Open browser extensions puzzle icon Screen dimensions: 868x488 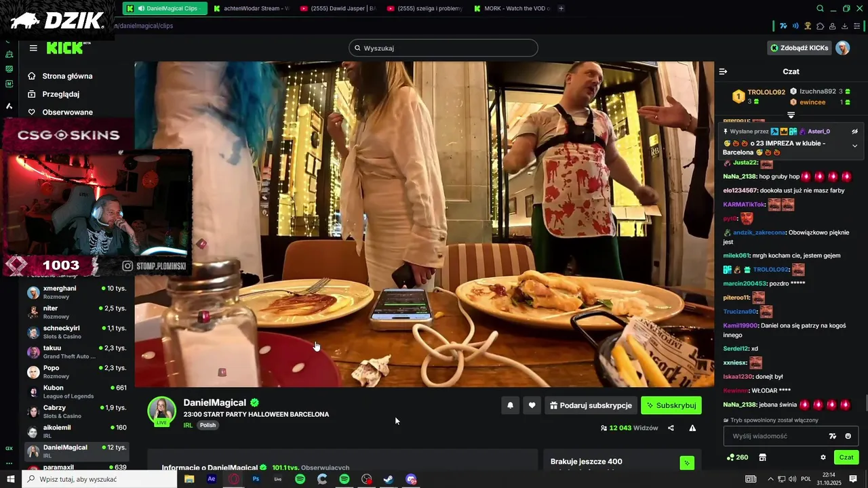[x=820, y=26]
